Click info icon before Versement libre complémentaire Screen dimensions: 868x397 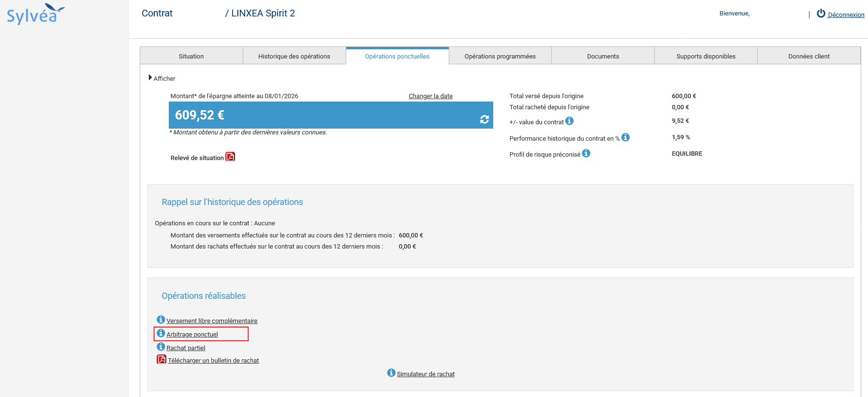(x=161, y=320)
